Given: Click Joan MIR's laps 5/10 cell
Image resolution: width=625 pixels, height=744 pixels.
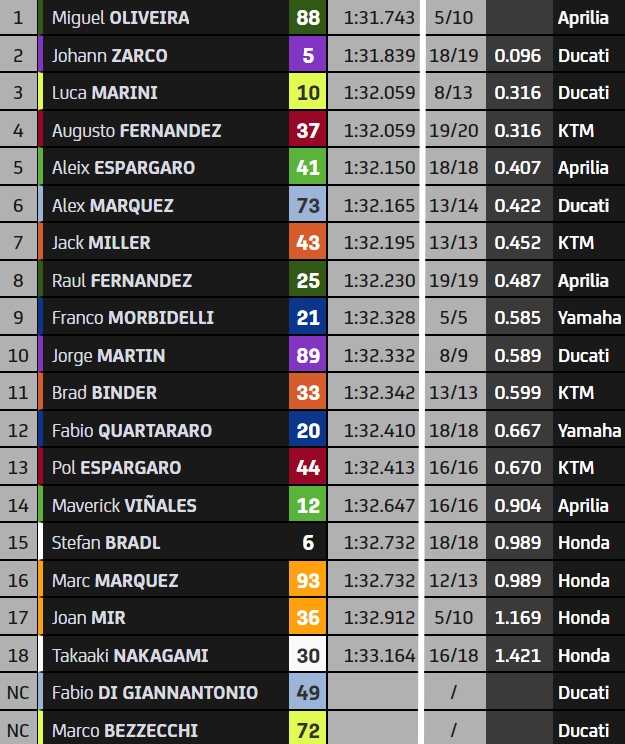Looking at the screenshot, I should 453,617.
